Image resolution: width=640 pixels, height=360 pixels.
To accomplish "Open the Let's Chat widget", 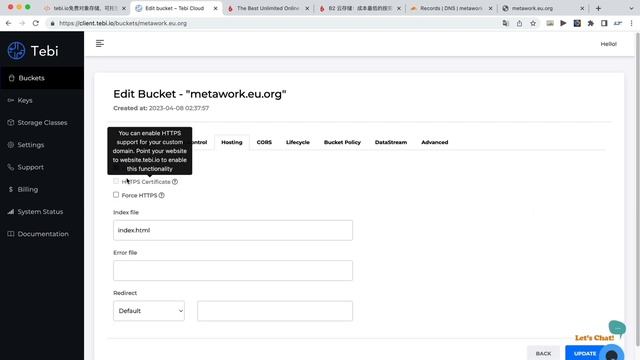I will coord(611,354).
